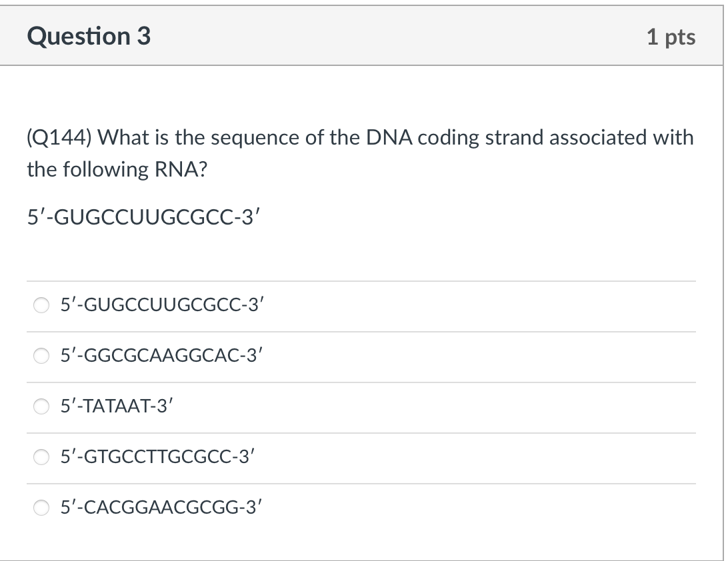The width and height of the screenshot is (728, 561).
Task: Select the radio button for 5'-GTGCCTTGCGCC-3'
Action: (x=41, y=457)
